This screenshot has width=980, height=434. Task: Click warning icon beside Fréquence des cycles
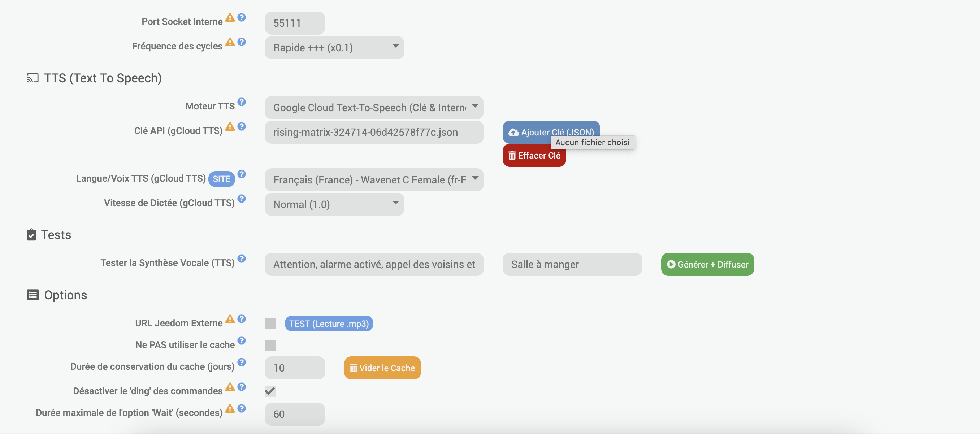pyautogui.click(x=230, y=42)
